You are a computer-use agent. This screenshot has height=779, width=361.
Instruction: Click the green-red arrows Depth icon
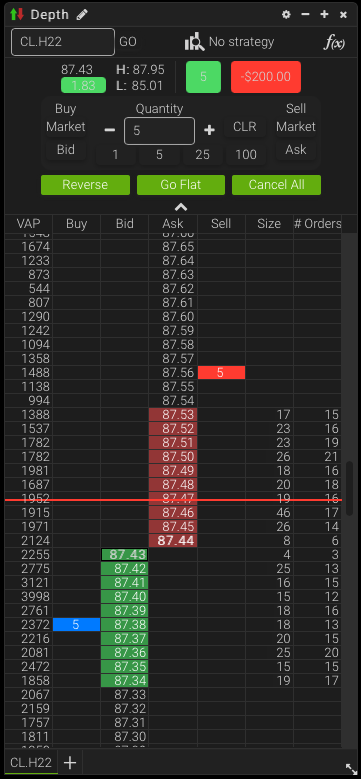pyautogui.click(x=16, y=14)
